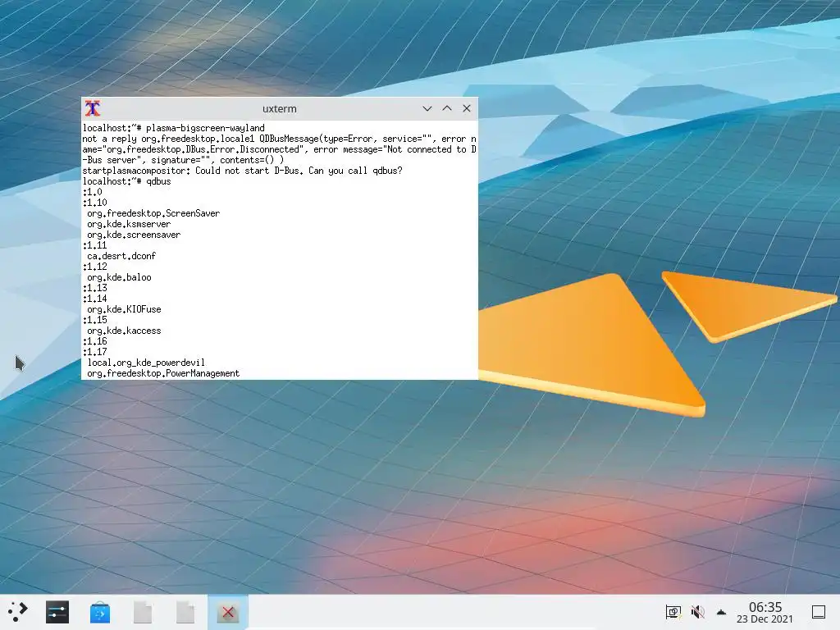Open the KDE application launcher
Screen dimensions: 840x630
pos(18,612)
